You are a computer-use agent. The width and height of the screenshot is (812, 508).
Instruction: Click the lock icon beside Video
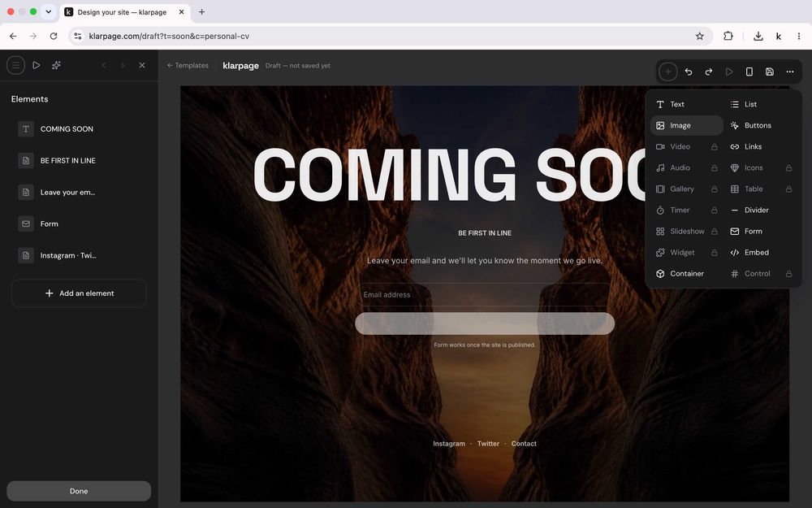[x=714, y=146]
